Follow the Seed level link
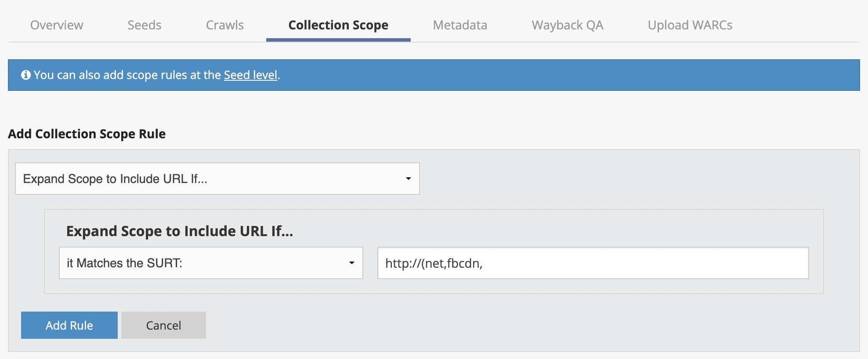The width and height of the screenshot is (868, 359). click(x=250, y=75)
